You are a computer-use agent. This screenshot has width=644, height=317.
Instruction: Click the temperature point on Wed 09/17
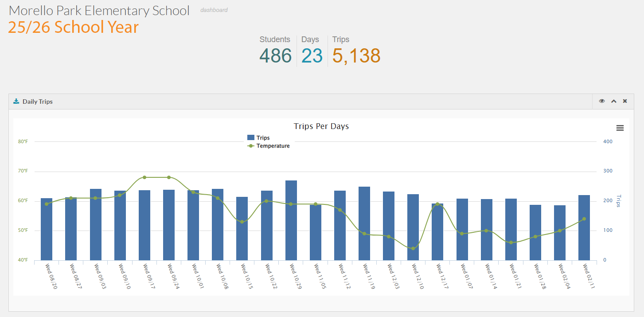click(x=144, y=177)
